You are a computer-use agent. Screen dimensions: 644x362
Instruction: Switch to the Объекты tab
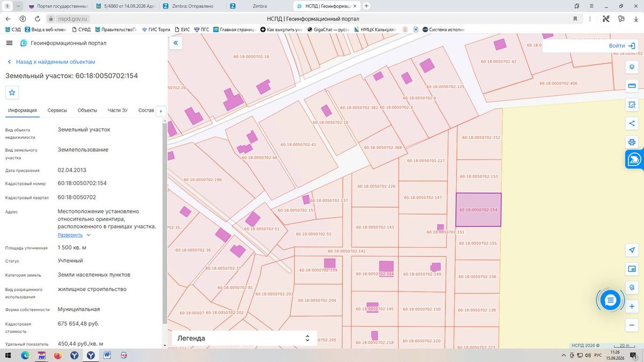[87, 110]
